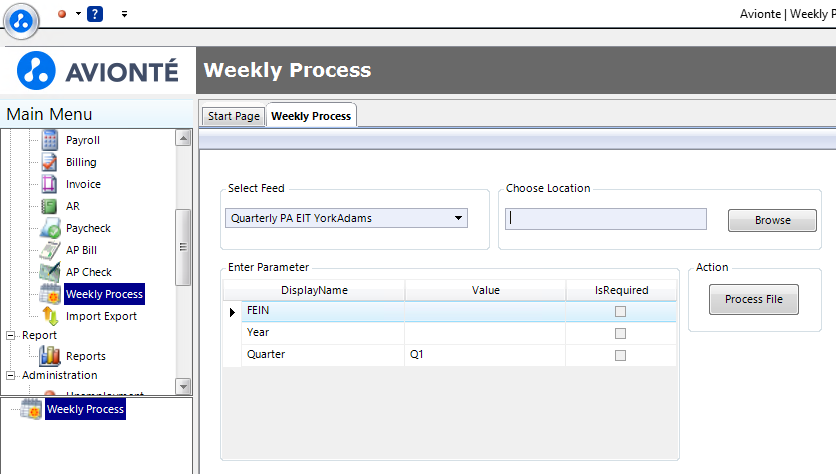836x474 pixels.
Task: Click the Process File button
Action: coord(753,299)
